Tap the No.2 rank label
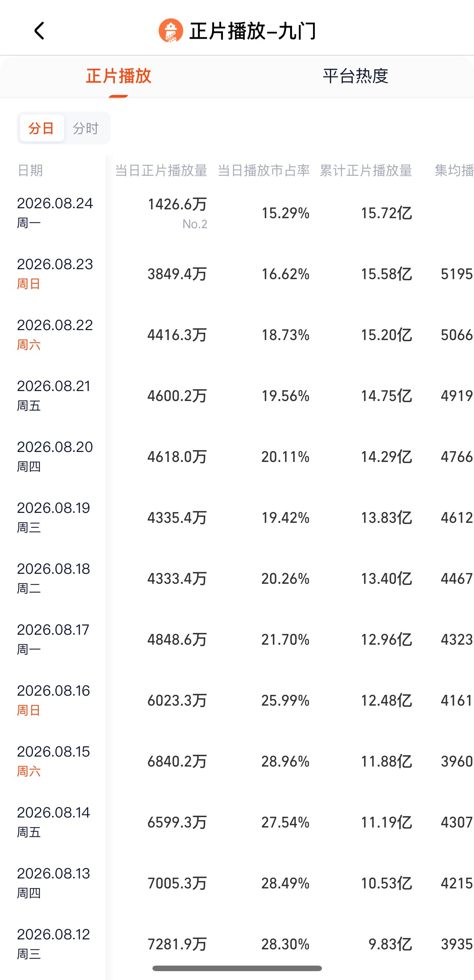 tap(195, 224)
